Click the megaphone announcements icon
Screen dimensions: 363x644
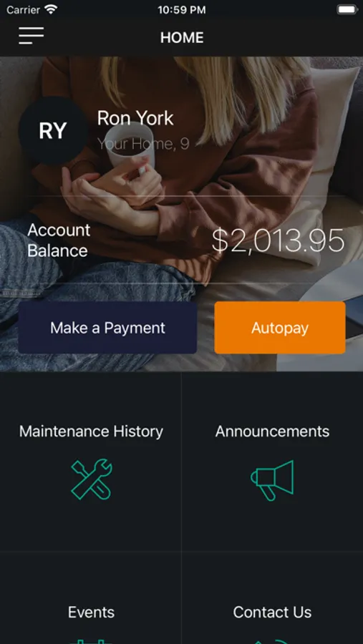coord(272,480)
